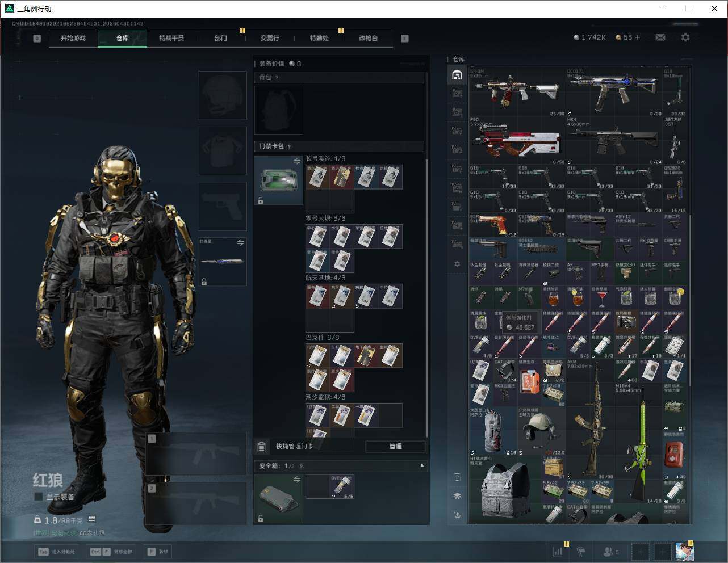This screenshot has height=563, width=728.
Task: Select the 红色梦境 cocktail item
Action: coord(602,297)
